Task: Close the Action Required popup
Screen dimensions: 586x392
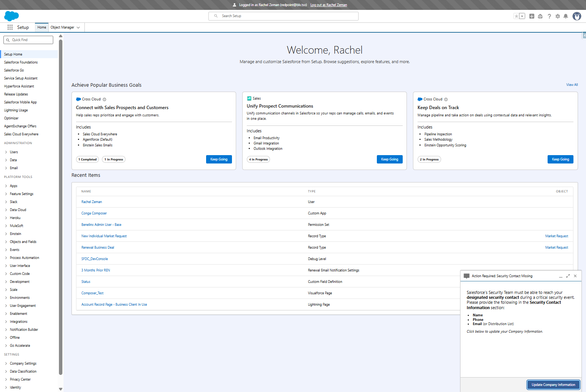Action: (575, 276)
